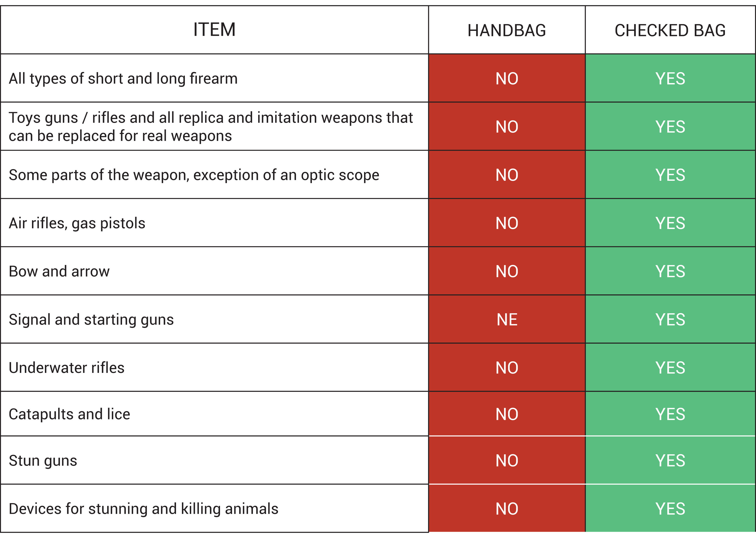The height and width of the screenshot is (538, 756).
Task: Select the checked bag YES cell for Catapults and lice
Action: coord(670,414)
